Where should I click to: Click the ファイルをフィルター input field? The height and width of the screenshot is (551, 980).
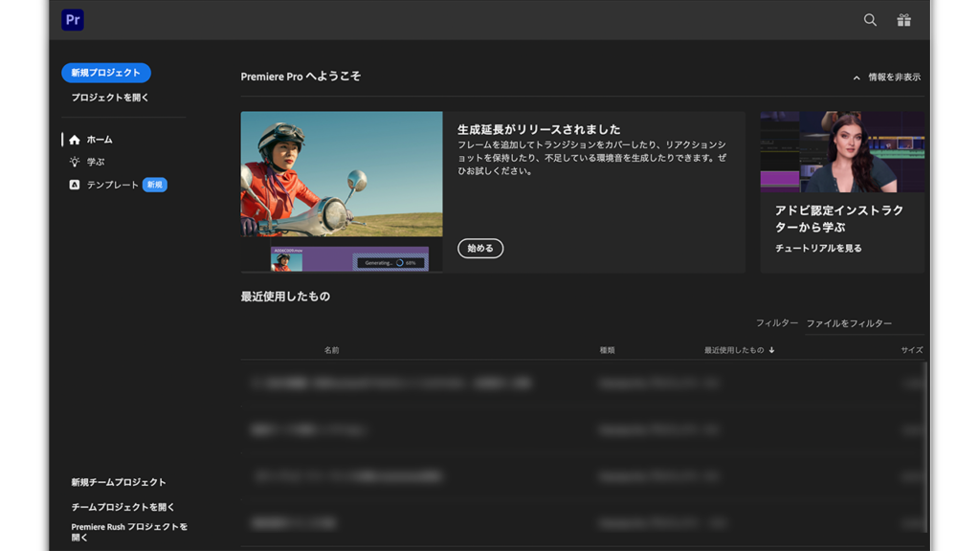pyautogui.click(x=861, y=324)
